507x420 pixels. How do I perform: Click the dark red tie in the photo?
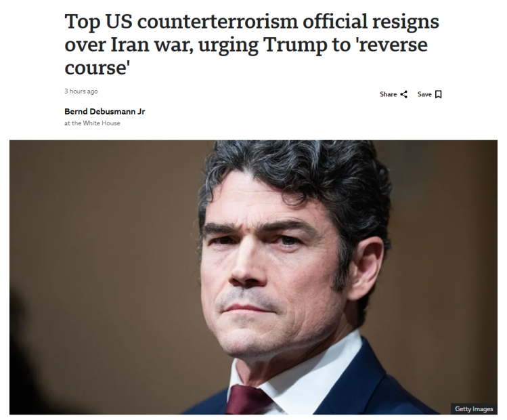tap(247, 400)
